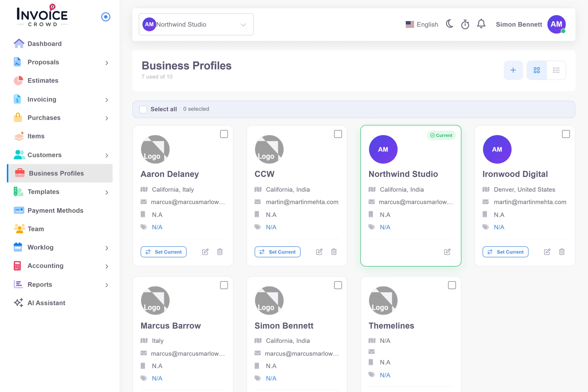Open Estimates in sidebar
588x392 pixels.
coord(60,81)
